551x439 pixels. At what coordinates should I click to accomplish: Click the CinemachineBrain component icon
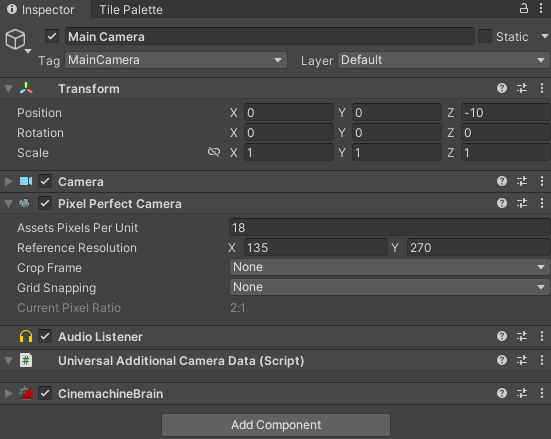pyautogui.click(x=26, y=393)
